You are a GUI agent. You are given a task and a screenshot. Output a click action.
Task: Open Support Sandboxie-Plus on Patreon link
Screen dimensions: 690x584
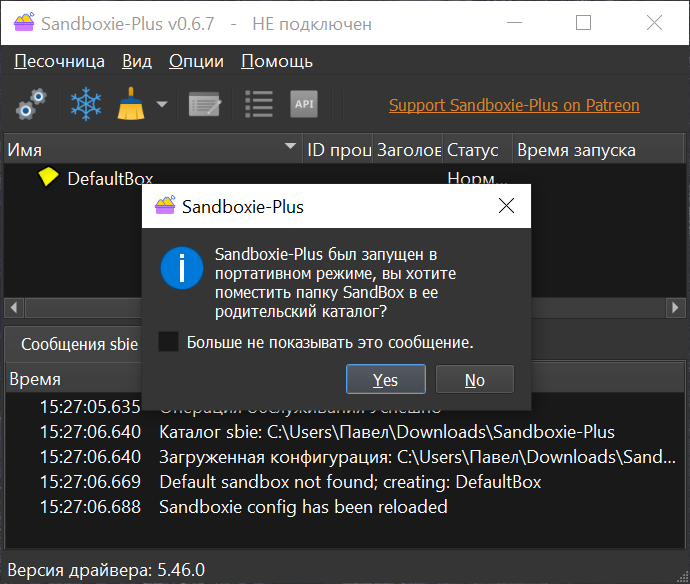click(514, 105)
